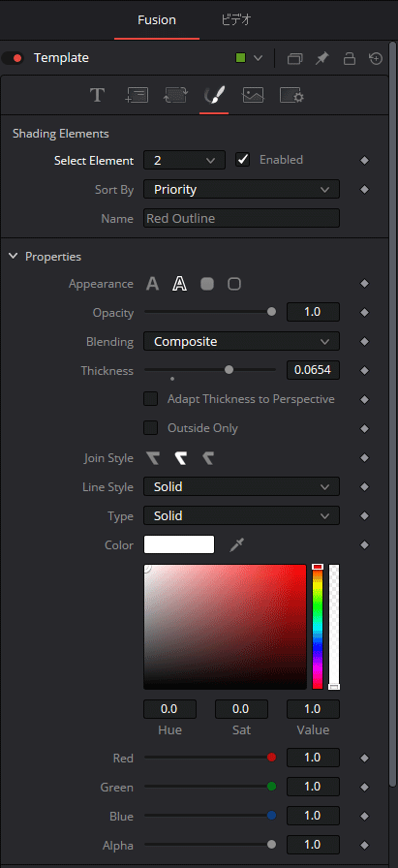Open the Image tab icon

[253, 95]
